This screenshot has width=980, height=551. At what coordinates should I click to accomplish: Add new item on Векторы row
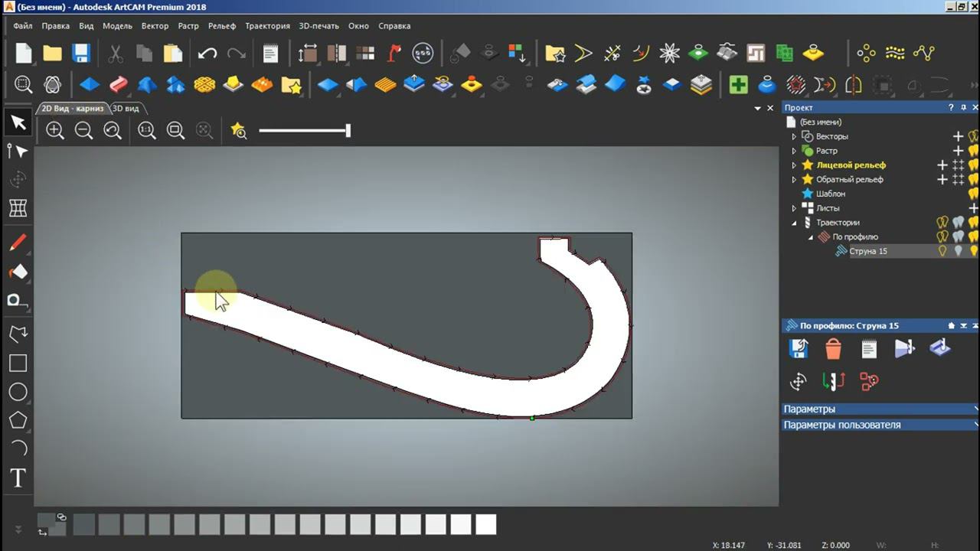958,136
